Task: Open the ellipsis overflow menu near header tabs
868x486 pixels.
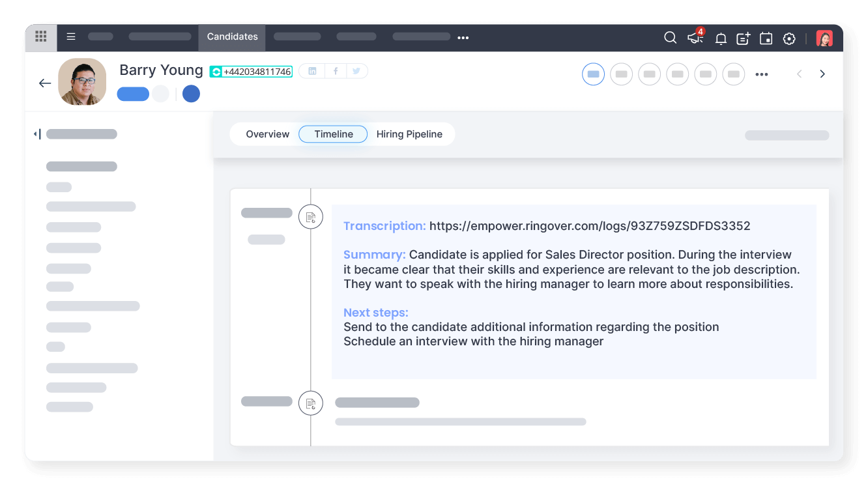Action: click(x=761, y=74)
